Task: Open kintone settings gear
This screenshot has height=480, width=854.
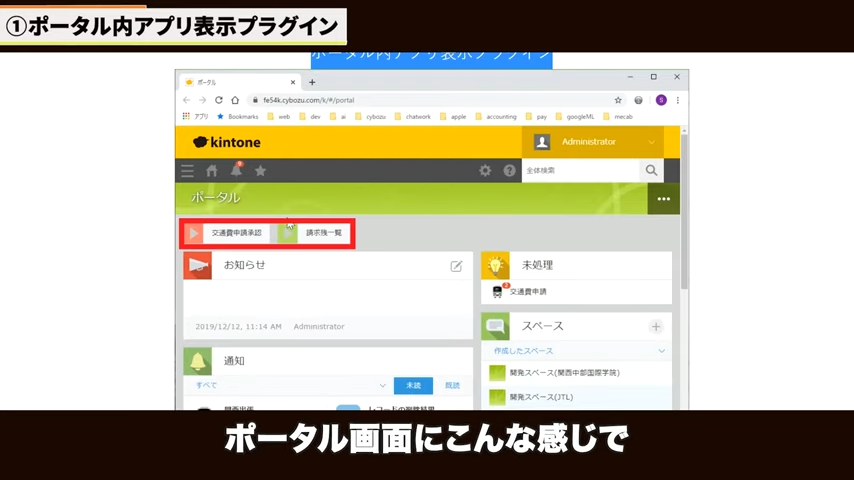Action: 485,171
